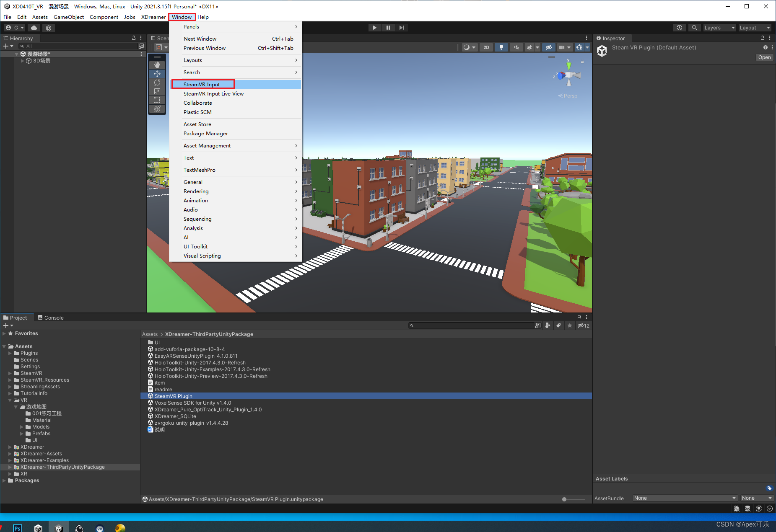Select the Move tool in Scene toolbar
Screen dimensions: 776x532
pyautogui.click(x=157, y=73)
